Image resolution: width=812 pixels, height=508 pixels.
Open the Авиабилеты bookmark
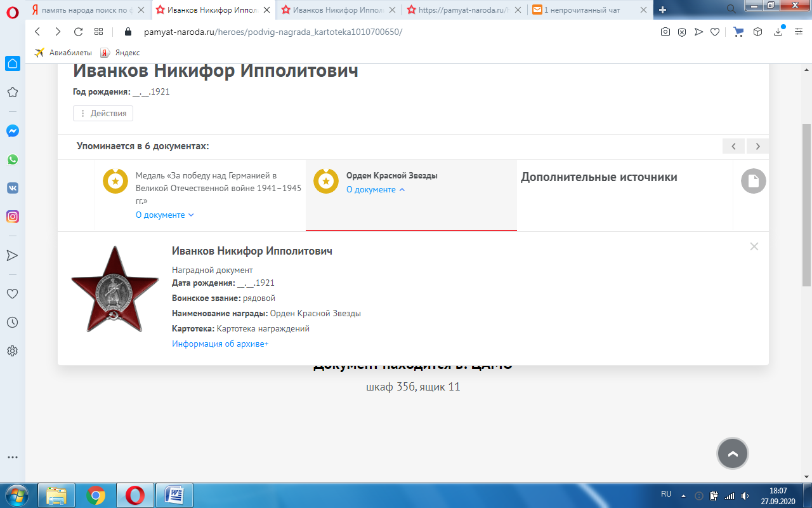pos(63,53)
